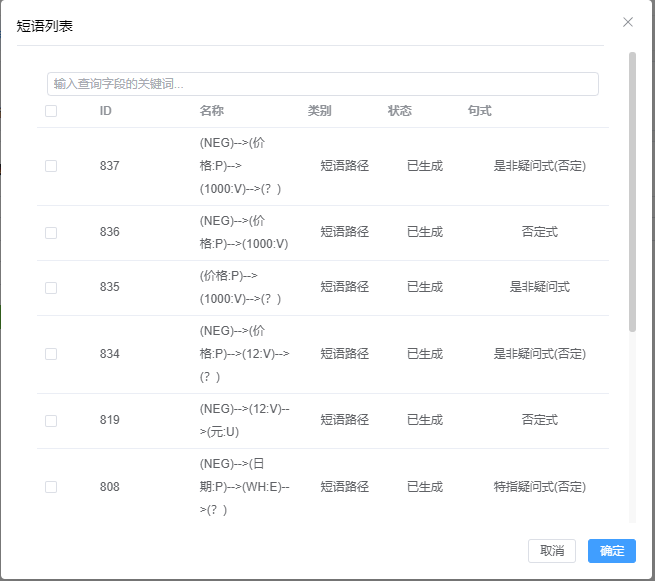The width and height of the screenshot is (655, 581).
Task: Close the 短语列表 dialog
Action: (627, 22)
